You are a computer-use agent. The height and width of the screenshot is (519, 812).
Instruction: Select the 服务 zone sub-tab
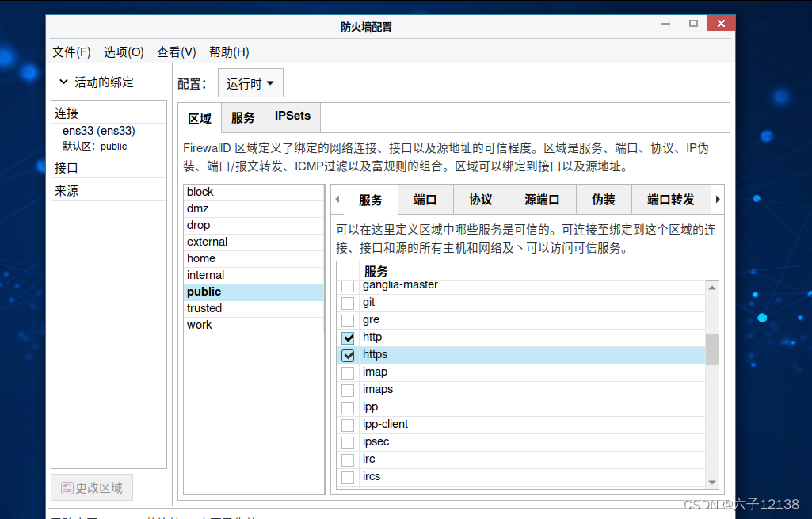[370, 200]
